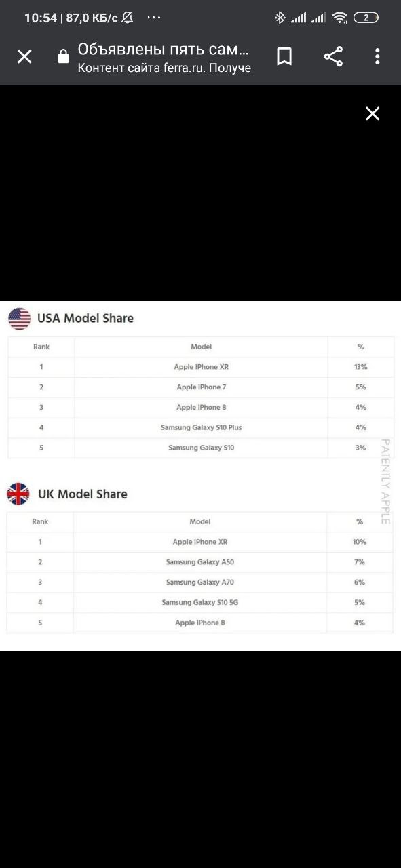The image size is (401, 868).
Task: Tap the battery indicator
Action: coord(366,18)
